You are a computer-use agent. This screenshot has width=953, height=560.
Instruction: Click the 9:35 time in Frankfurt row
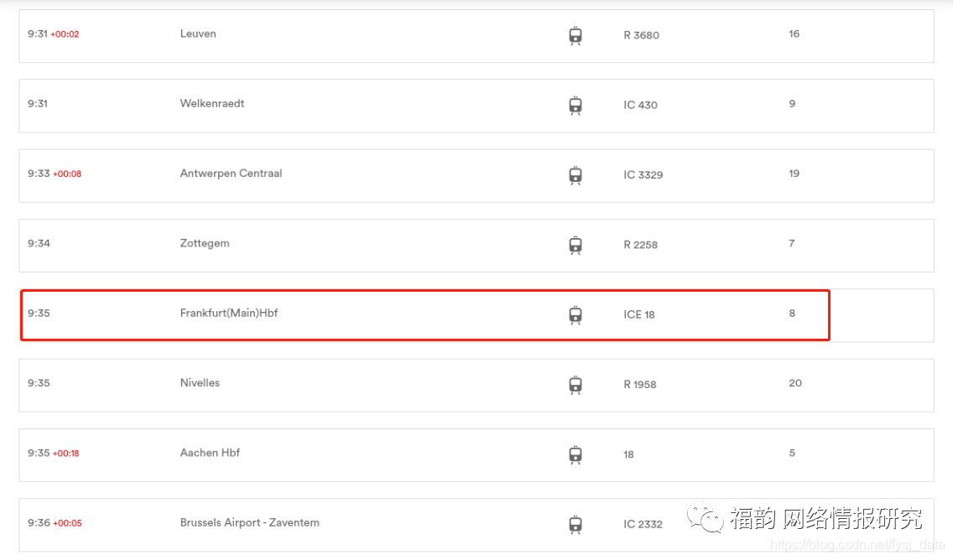[39, 314]
